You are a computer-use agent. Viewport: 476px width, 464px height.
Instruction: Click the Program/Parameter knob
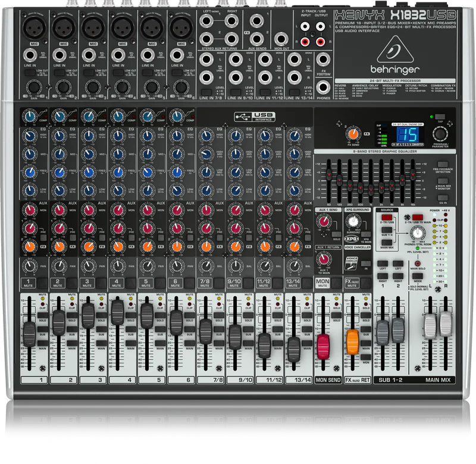pos(440,133)
